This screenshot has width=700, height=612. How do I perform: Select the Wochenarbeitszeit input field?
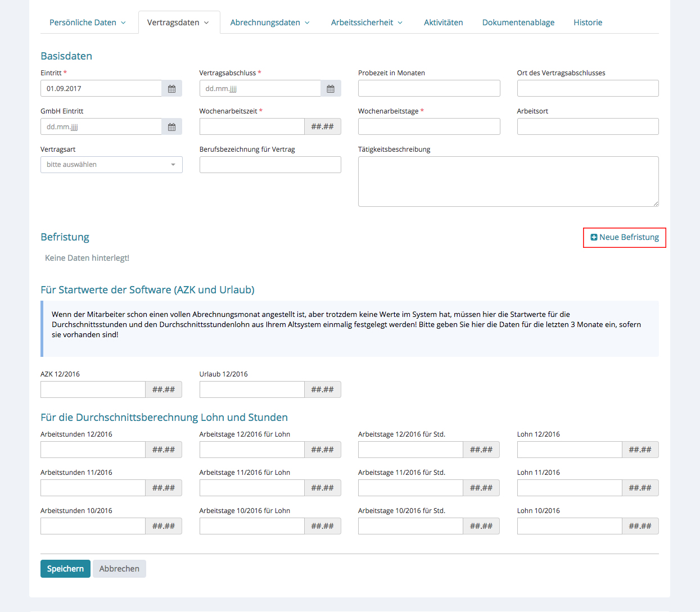click(x=252, y=127)
